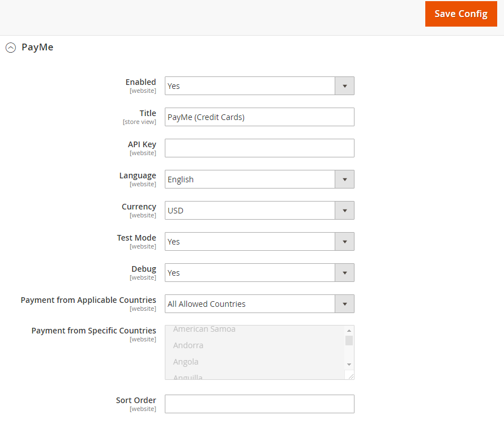Open the Language dropdown
Image resolution: width=504 pixels, height=428 pixels.
250,179
